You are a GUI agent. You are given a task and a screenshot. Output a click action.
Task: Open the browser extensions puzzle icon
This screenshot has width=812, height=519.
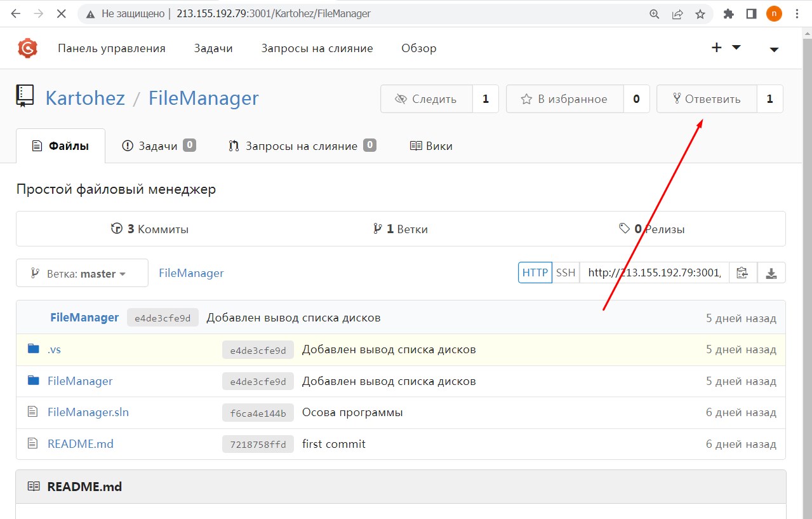point(729,14)
